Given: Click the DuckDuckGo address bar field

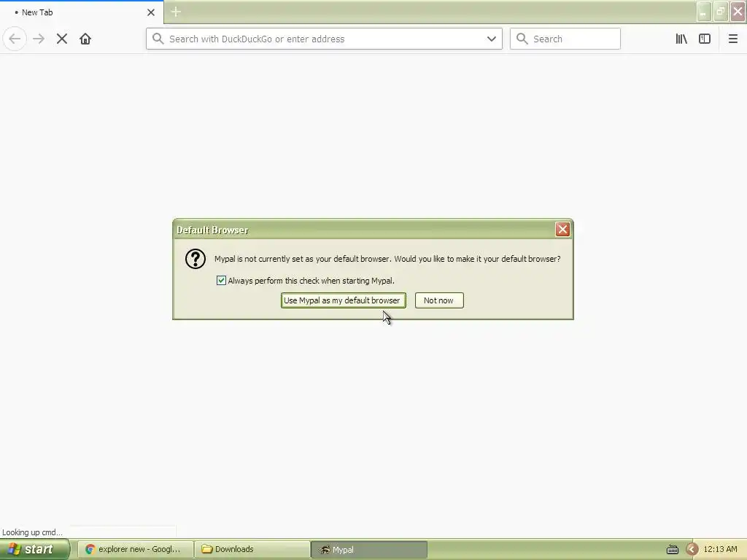Looking at the screenshot, I should (324, 39).
